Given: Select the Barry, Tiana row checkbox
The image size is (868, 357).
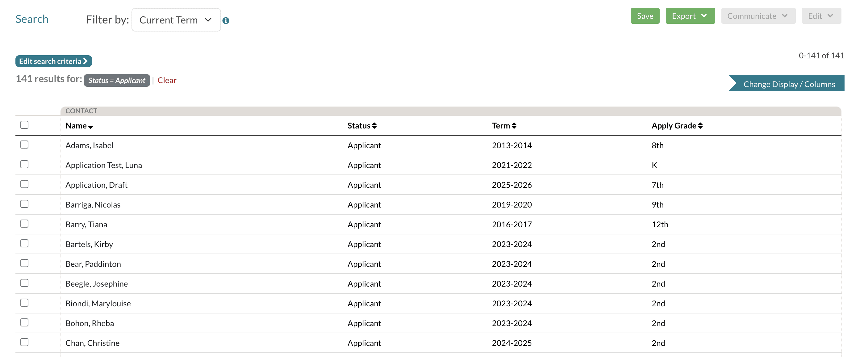Looking at the screenshot, I should [x=24, y=224].
